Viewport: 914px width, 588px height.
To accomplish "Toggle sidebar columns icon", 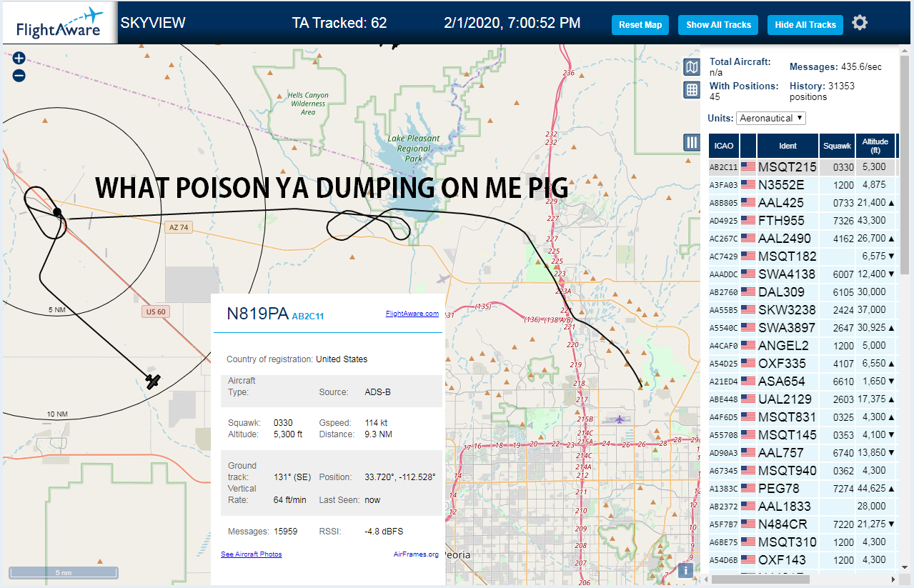I will coord(692,142).
